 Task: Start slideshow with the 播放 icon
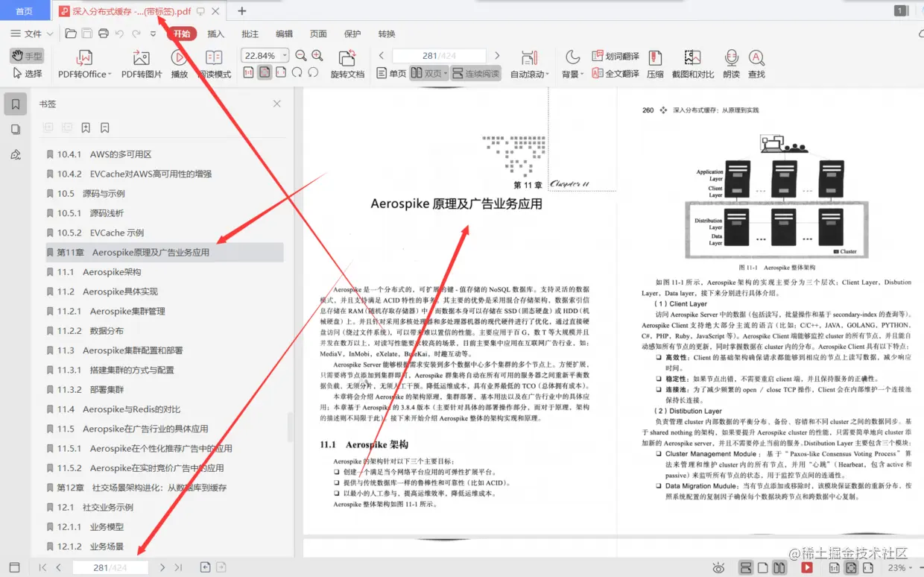[x=179, y=57]
